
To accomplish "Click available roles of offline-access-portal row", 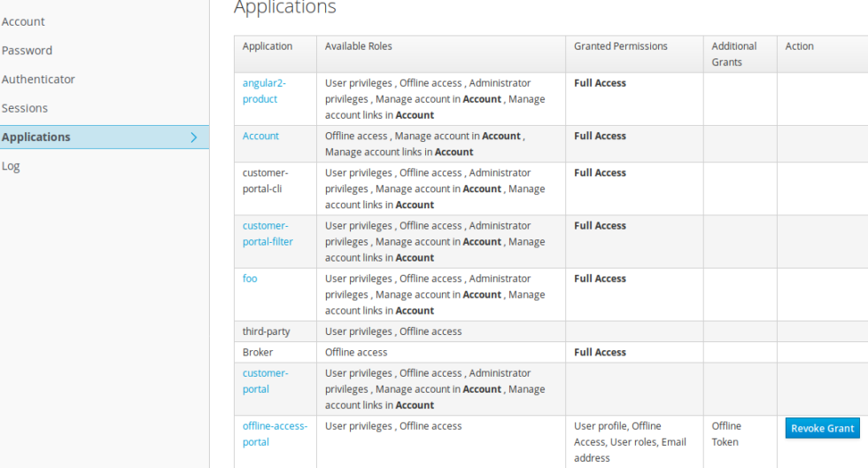I will 393,426.
